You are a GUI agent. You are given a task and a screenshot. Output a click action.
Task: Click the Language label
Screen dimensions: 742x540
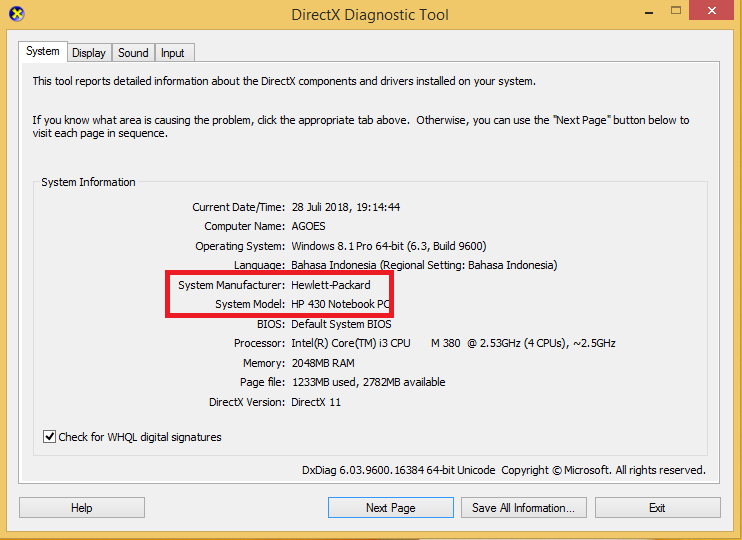pyautogui.click(x=259, y=265)
